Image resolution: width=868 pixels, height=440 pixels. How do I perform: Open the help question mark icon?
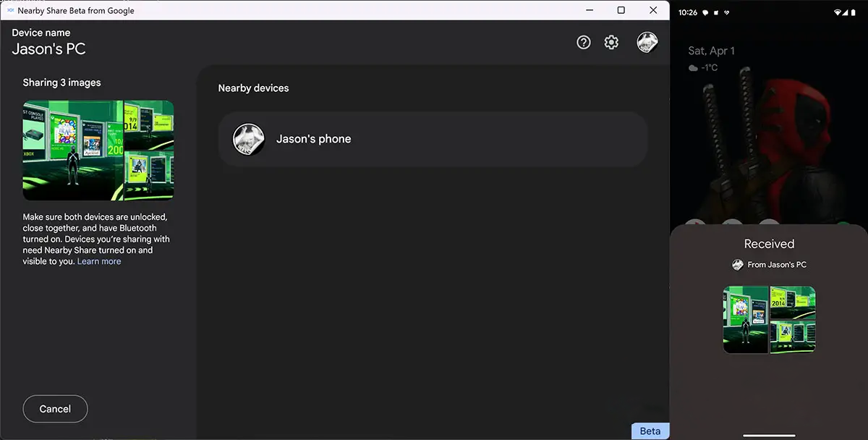click(584, 43)
